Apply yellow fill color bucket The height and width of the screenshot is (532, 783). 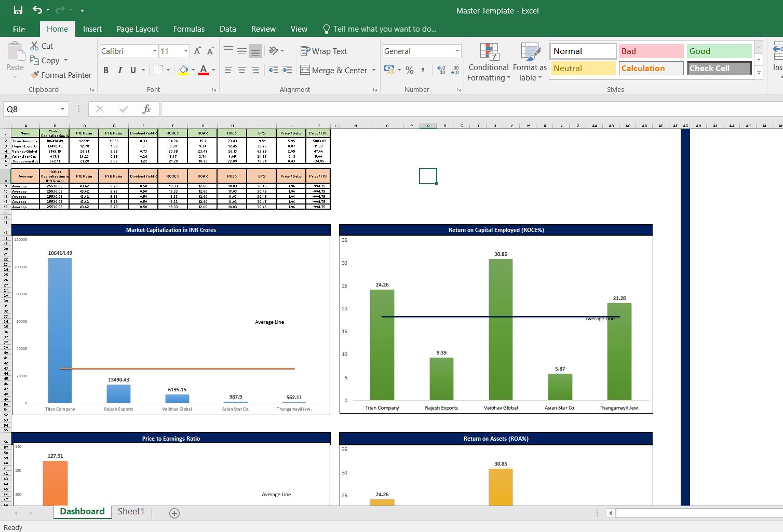pos(183,70)
